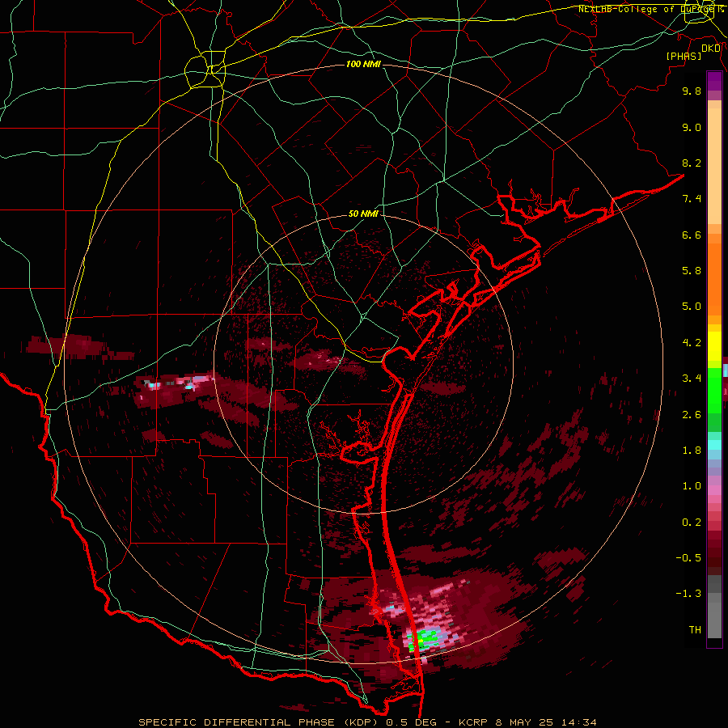
Task: Click the 50 NMI range ring label
Action: 363,214
